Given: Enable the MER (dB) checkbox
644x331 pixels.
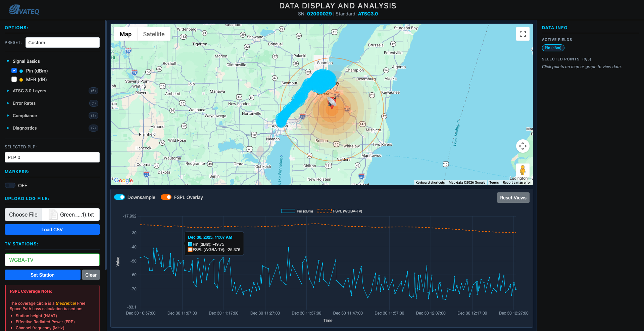Looking at the screenshot, I should point(14,79).
